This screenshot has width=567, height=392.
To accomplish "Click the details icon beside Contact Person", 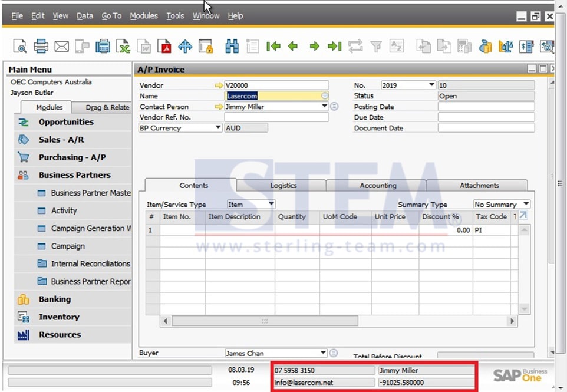I will click(335, 106).
